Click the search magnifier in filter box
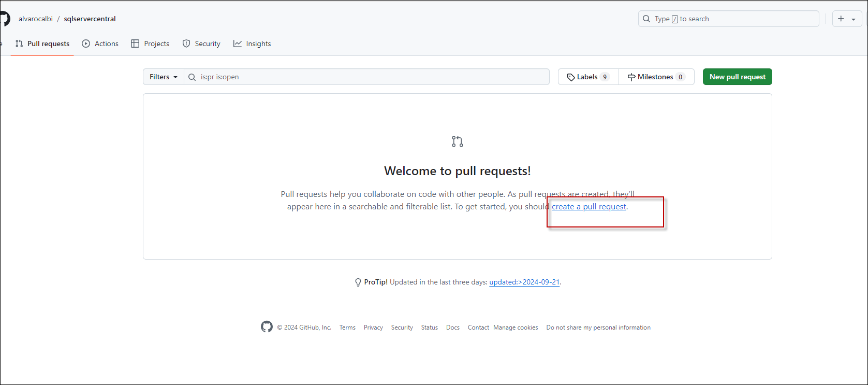Screen dimensions: 868x385 pyautogui.click(x=192, y=77)
